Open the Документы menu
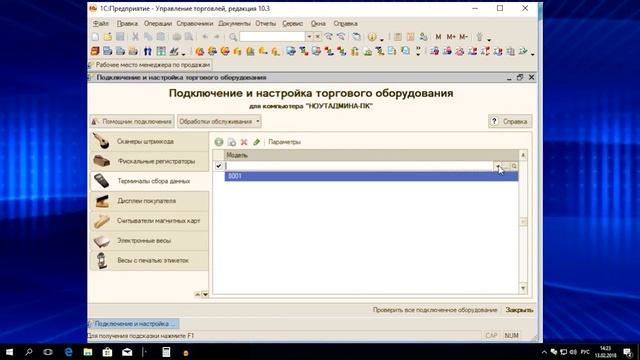640x360 pixels. 234,24
